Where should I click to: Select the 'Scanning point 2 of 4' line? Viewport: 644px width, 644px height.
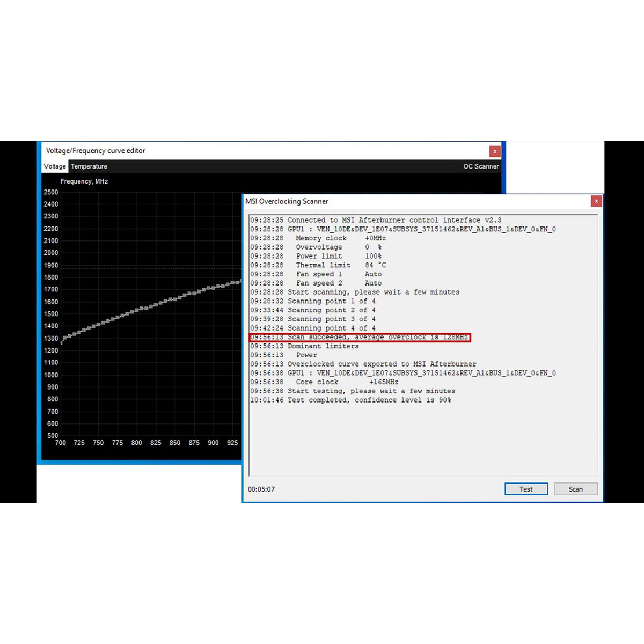pos(313,310)
